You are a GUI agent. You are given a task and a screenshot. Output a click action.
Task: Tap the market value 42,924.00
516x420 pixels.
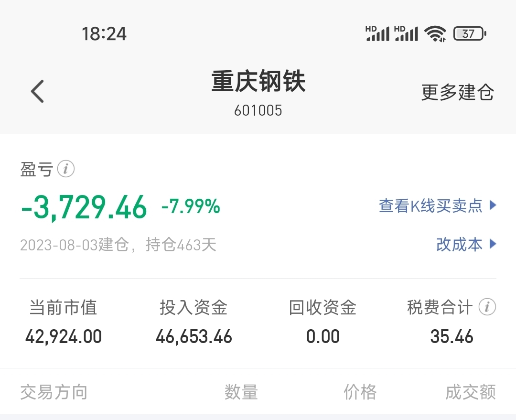(64, 337)
